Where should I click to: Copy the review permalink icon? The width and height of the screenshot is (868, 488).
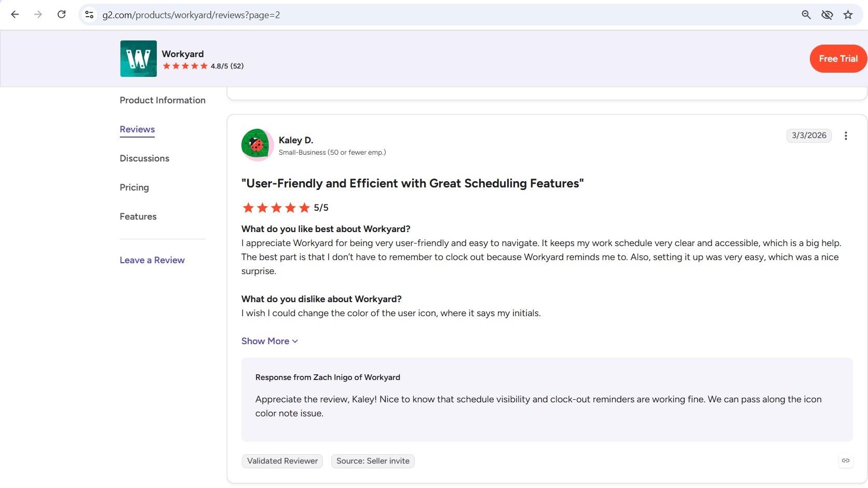tap(846, 460)
